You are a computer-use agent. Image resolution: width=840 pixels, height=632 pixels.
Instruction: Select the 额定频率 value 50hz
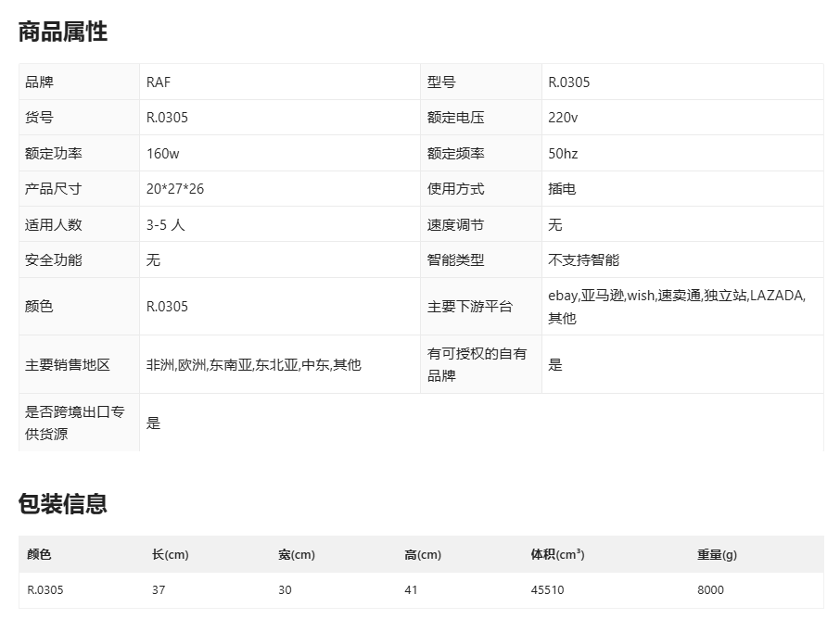563,154
